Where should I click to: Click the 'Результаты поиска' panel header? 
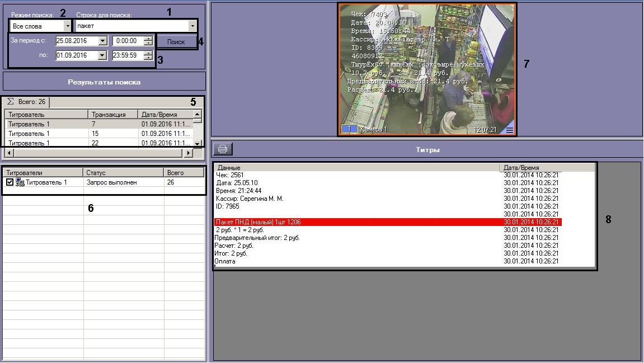(104, 82)
